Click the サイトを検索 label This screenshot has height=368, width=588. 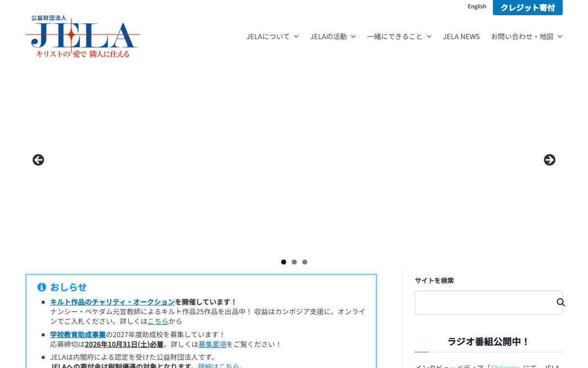pos(434,281)
